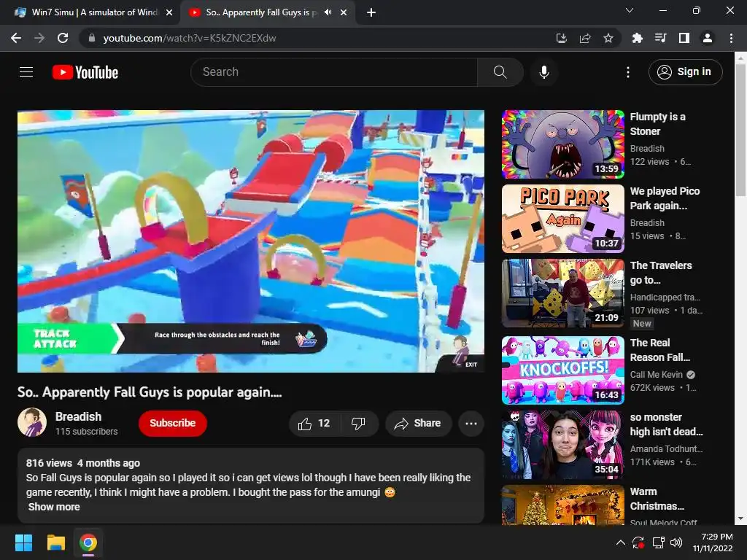Open 'The Real Reason Fall...' title
The width and height of the screenshot is (747, 560).
click(x=659, y=350)
